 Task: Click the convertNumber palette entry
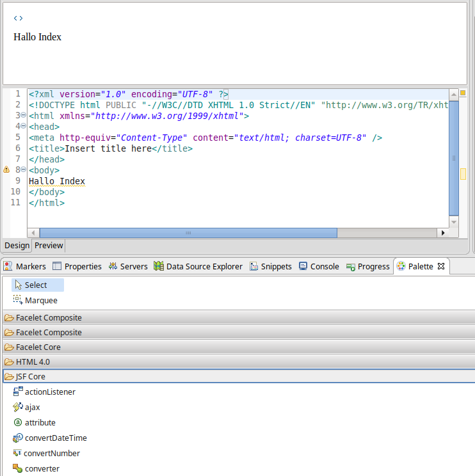pyautogui.click(x=52, y=453)
